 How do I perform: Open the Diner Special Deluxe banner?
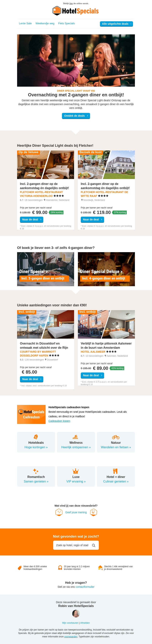coord(106,269)
